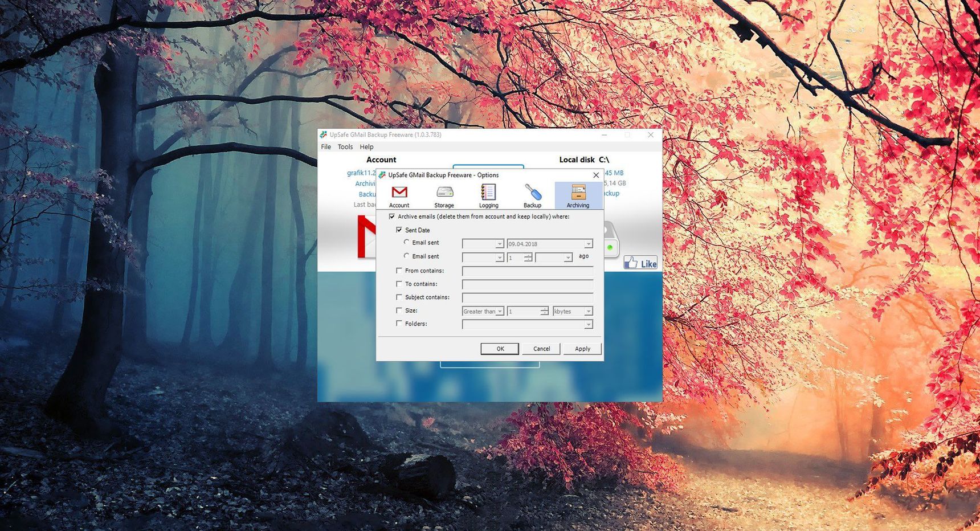The height and width of the screenshot is (531, 980).
Task: Click the From contains text field
Action: click(528, 271)
